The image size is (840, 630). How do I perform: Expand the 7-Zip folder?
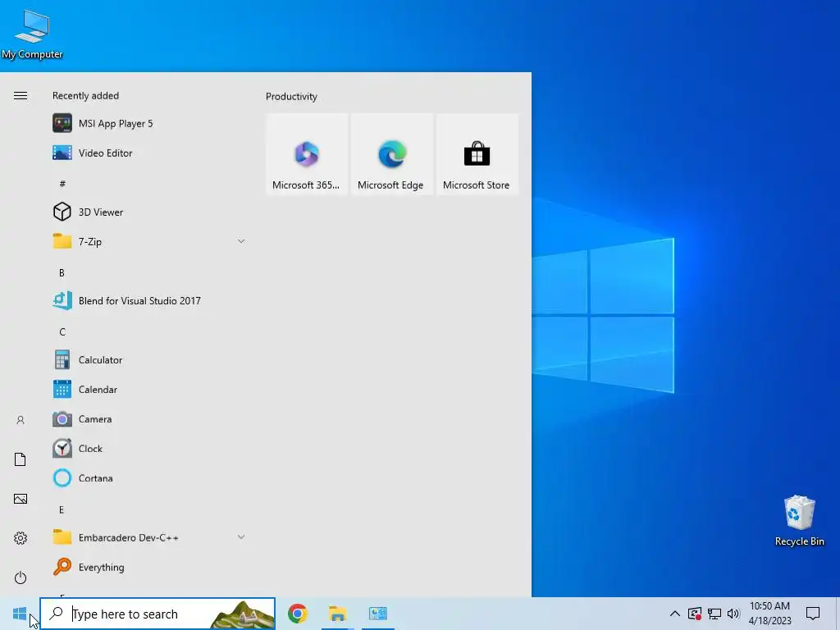pyautogui.click(x=149, y=242)
